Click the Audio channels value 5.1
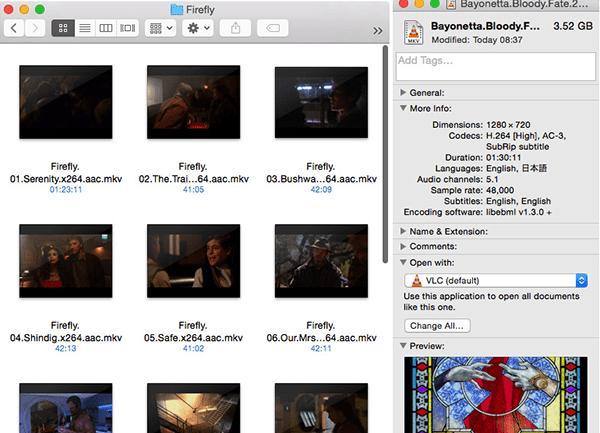600x433 pixels. click(492, 179)
